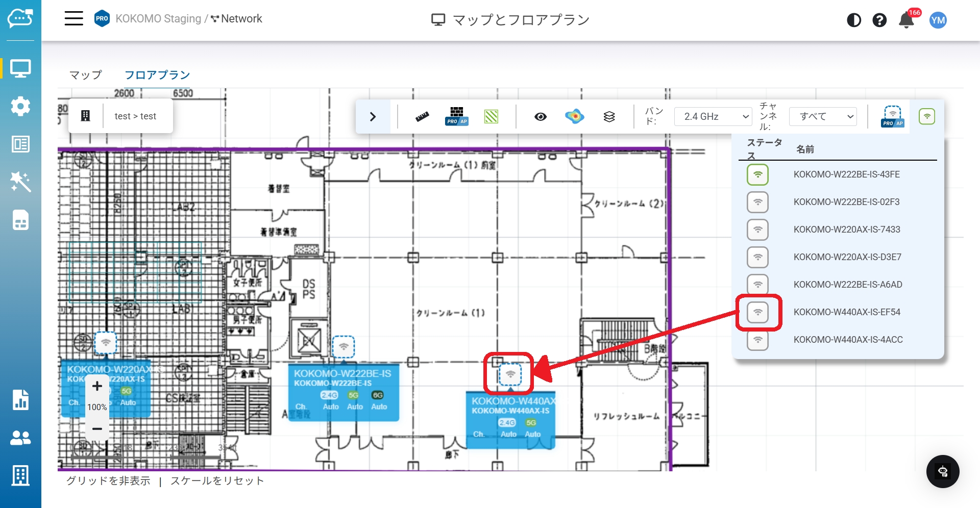The height and width of the screenshot is (508, 980).
Task: Select the ruler measurement tool
Action: point(422,117)
